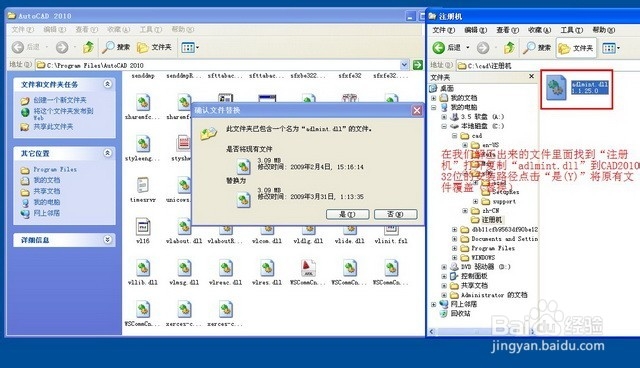Image resolution: width=640 pixels, height=368 pixels.
Task: Click 将这个文件夹发布到 Web link
Action: tap(63, 113)
